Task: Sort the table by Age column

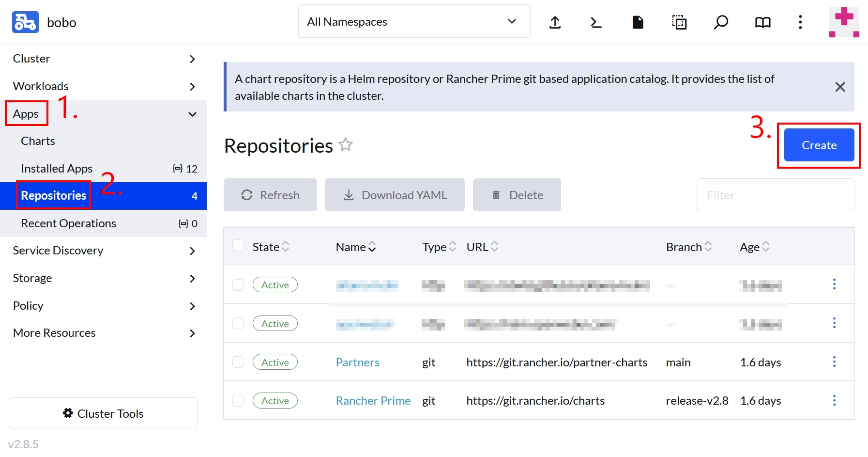Action: tap(755, 247)
